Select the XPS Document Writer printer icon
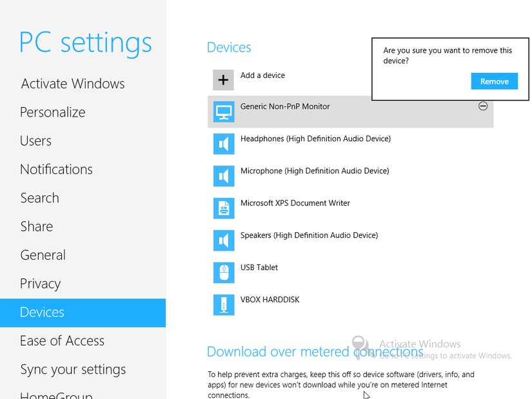This screenshot has height=399, width=532. point(224,208)
